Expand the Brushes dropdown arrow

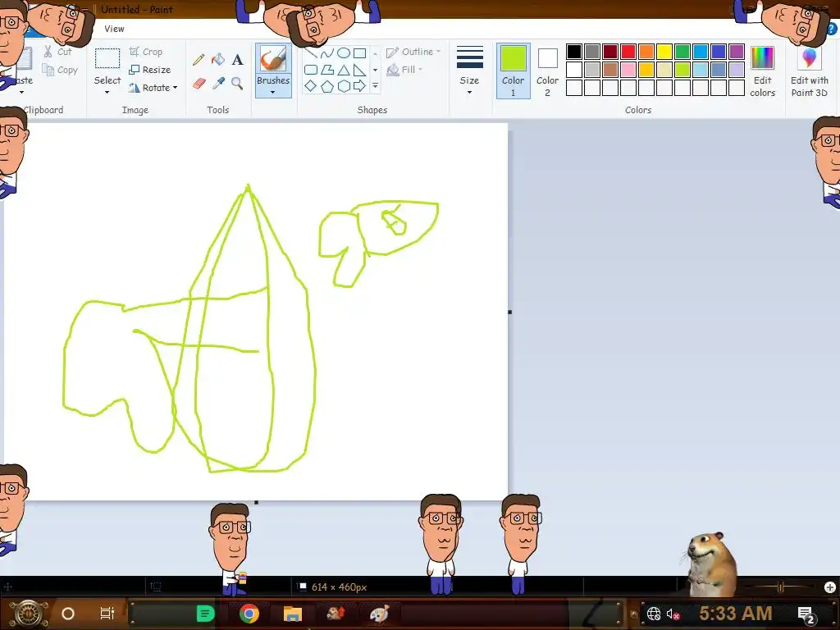pos(273,93)
